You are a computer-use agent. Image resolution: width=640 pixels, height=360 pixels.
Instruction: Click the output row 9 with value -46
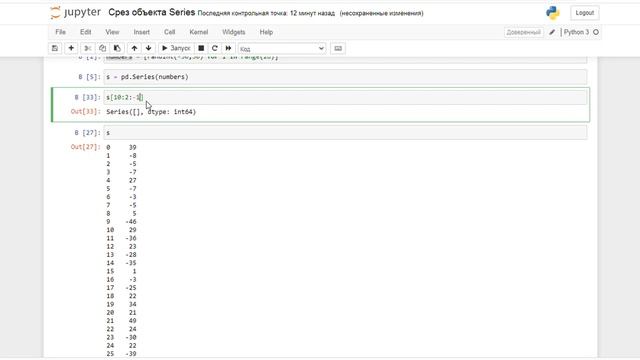click(121, 222)
